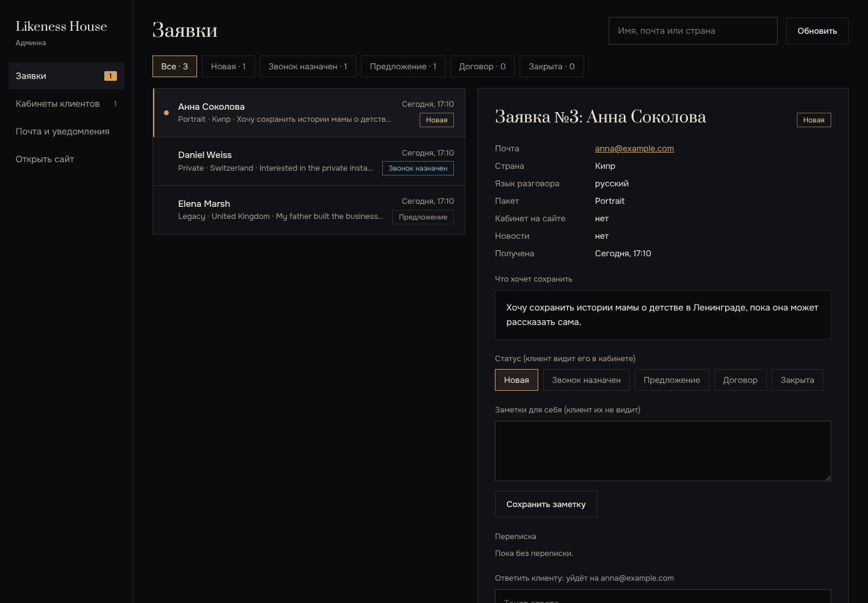Select the Договор · 0 filter tab

(x=482, y=66)
